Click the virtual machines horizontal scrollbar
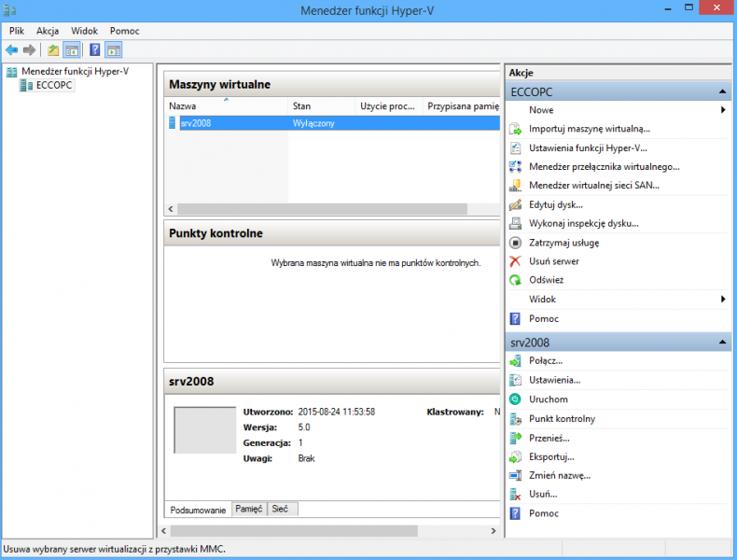Image resolution: width=737 pixels, height=560 pixels. tap(327, 209)
